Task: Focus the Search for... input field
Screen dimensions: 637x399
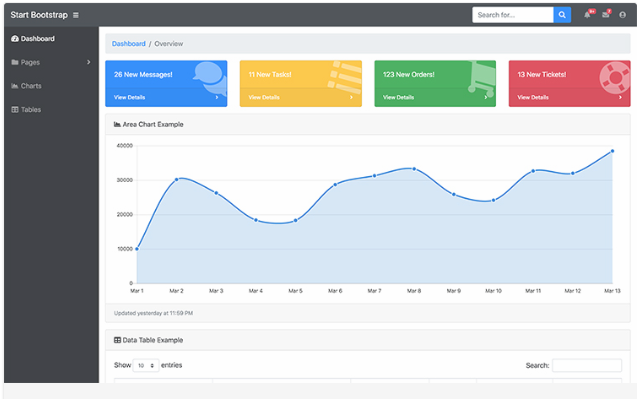Action: click(x=513, y=15)
